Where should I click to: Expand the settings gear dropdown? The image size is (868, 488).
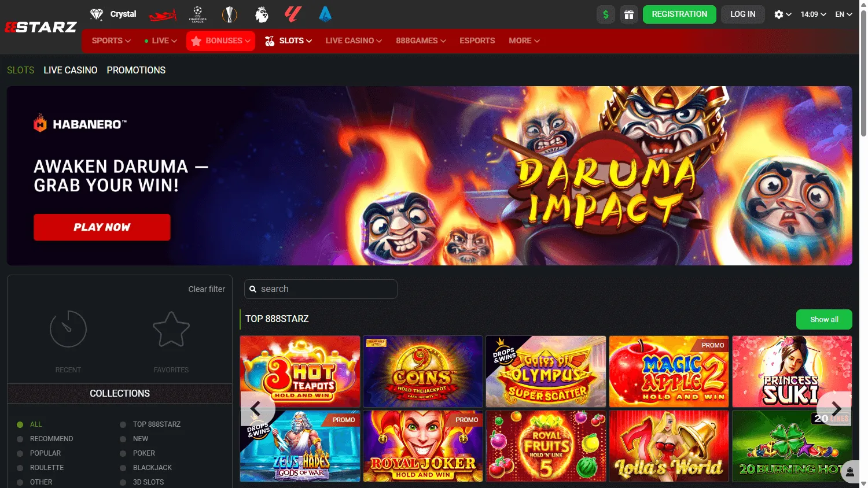click(782, 14)
